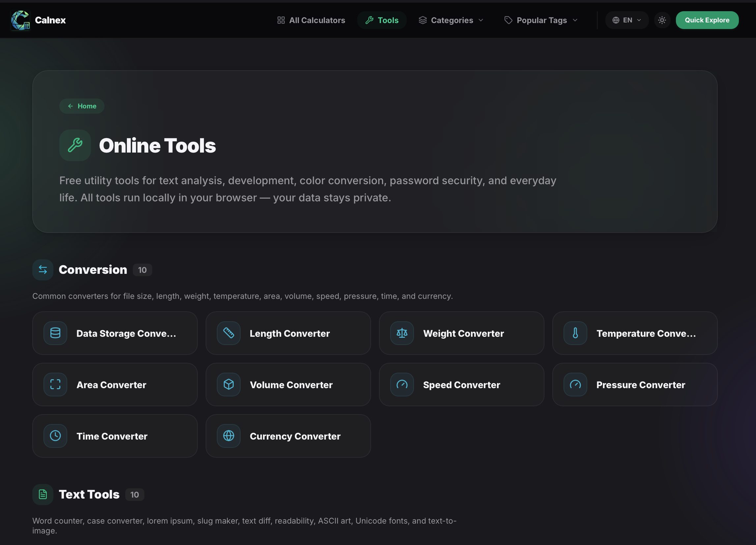Click the Length Converter ruler icon
The width and height of the screenshot is (756, 545).
[229, 333]
